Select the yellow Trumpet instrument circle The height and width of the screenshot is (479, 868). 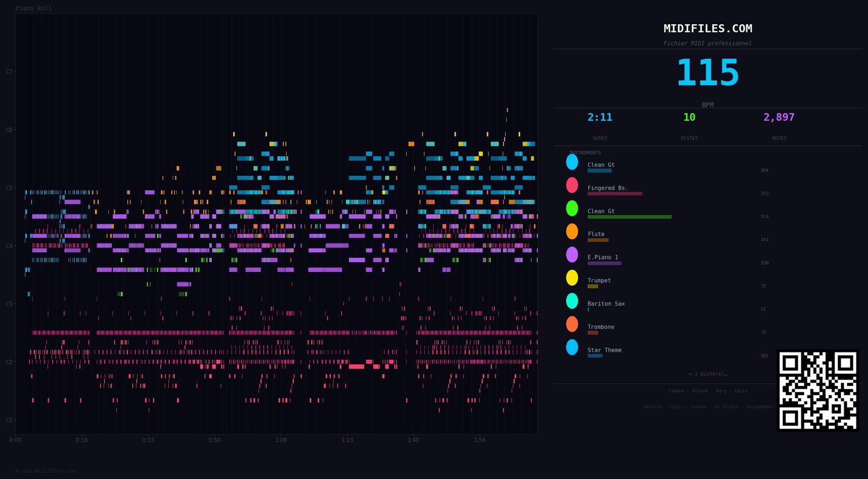572,278
